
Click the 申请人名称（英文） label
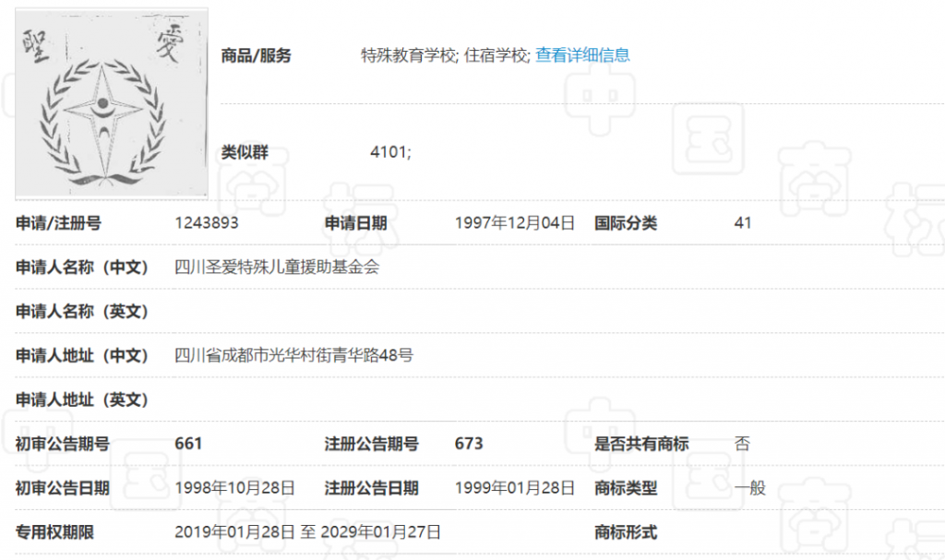coord(82,312)
